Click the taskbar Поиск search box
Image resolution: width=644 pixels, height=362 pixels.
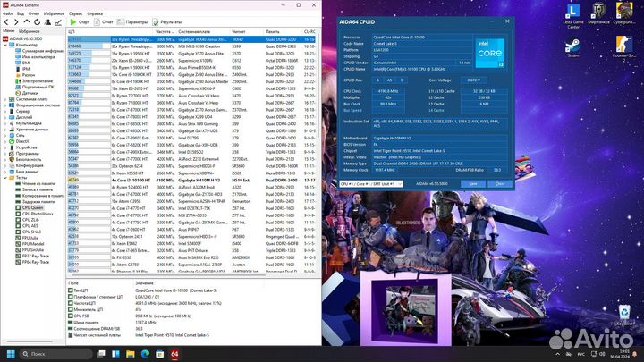pos(55,354)
